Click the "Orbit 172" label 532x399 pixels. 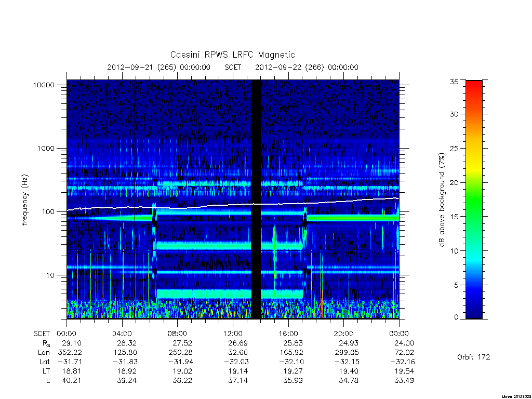coord(474,357)
